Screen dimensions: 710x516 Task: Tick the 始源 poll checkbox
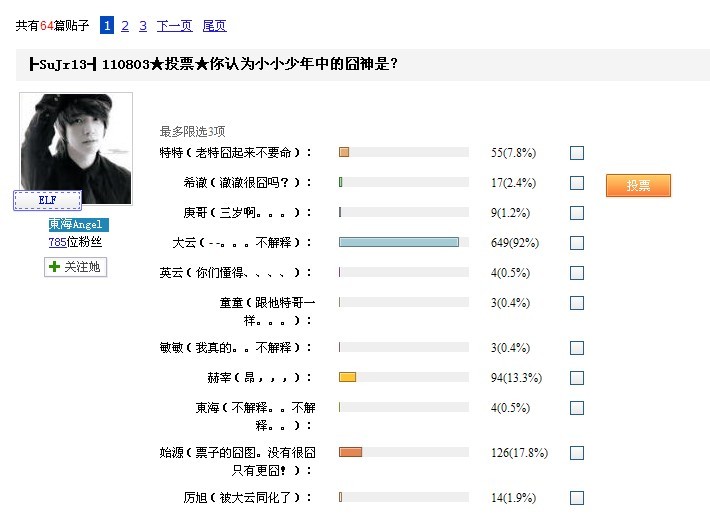point(576,453)
